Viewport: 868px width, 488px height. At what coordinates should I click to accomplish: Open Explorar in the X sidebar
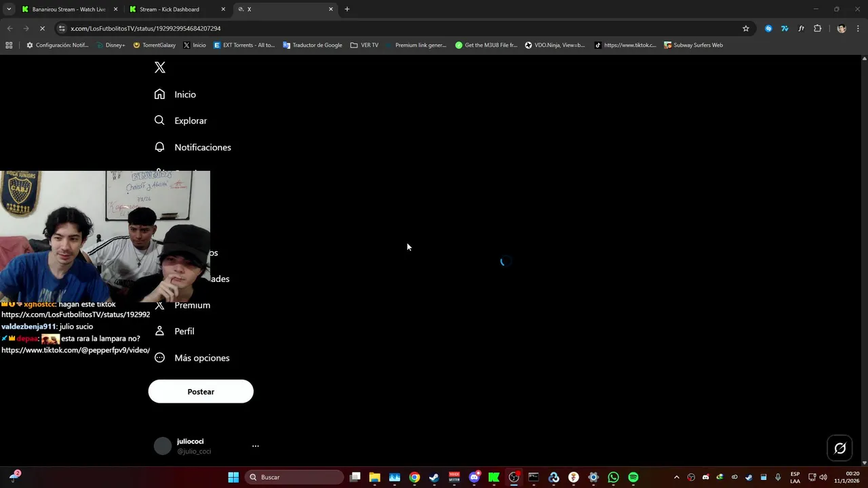(181, 121)
